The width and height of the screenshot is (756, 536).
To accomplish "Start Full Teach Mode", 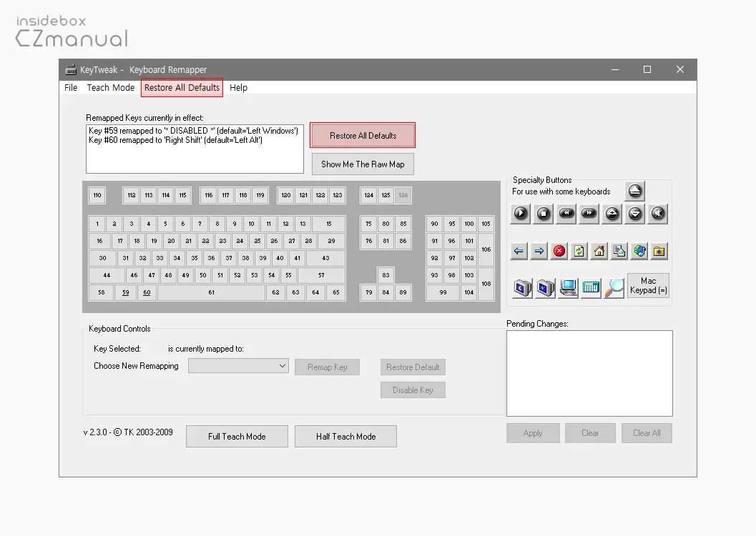I will point(237,437).
